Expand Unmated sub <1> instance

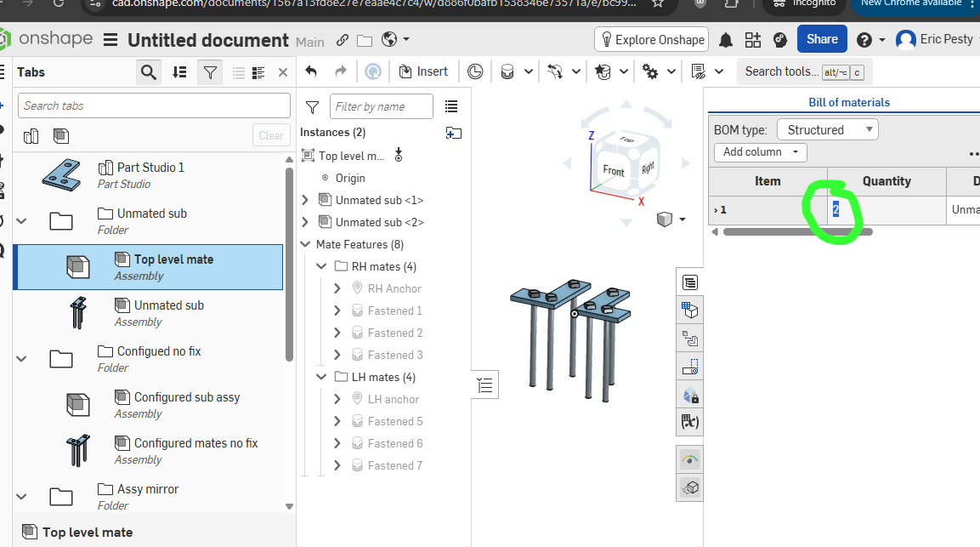(x=306, y=200)
